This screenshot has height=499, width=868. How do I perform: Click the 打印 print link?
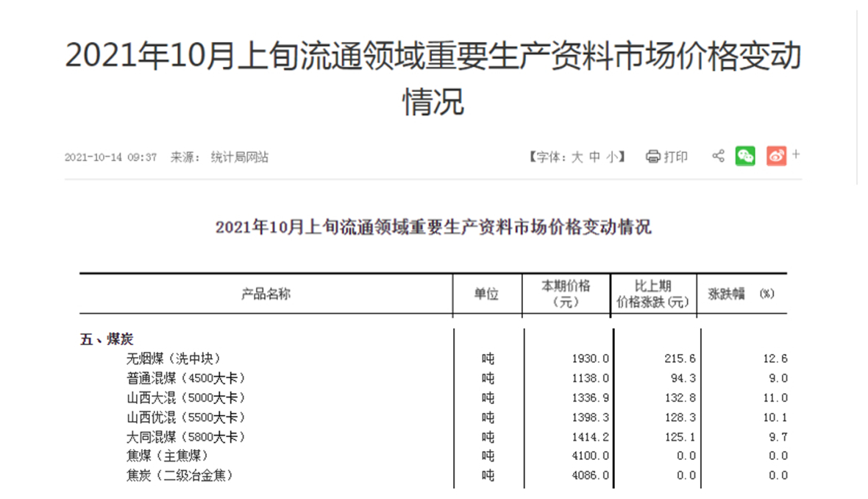pyautogui.click(x=671, y=155)
